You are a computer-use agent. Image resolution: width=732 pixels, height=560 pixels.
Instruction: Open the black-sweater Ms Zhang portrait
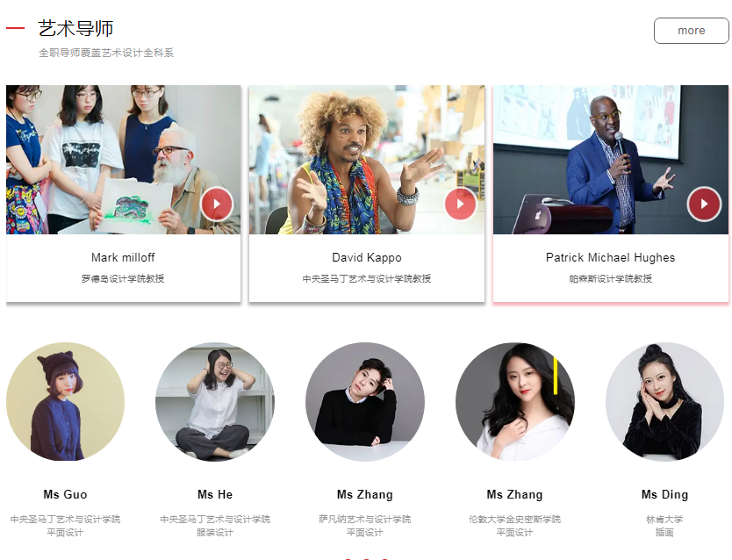tap(365, 402)
